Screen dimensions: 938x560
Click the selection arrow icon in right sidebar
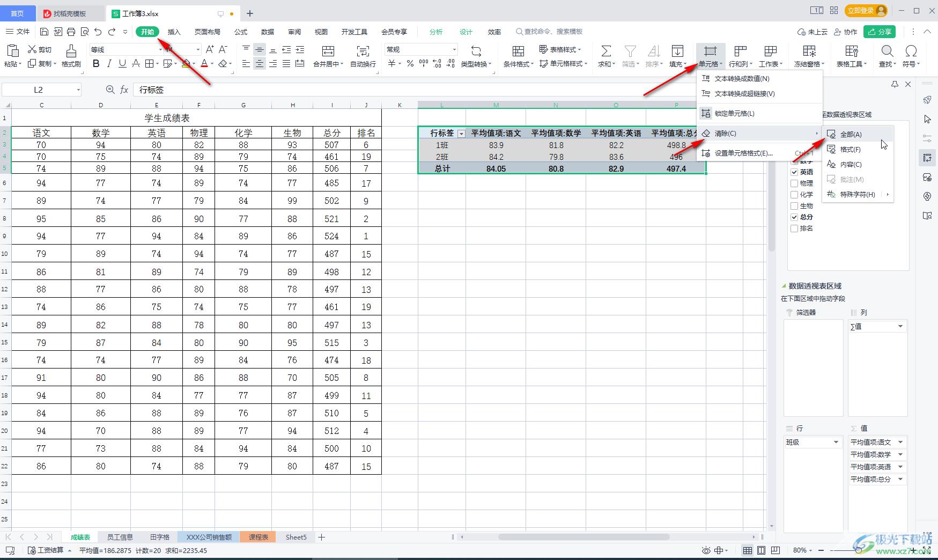point(927,119)
